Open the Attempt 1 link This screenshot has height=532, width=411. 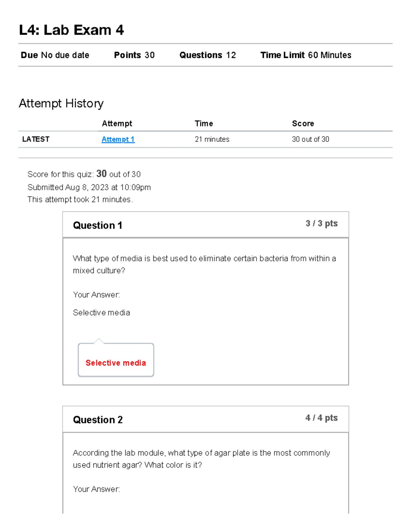(x=118, y=139)
